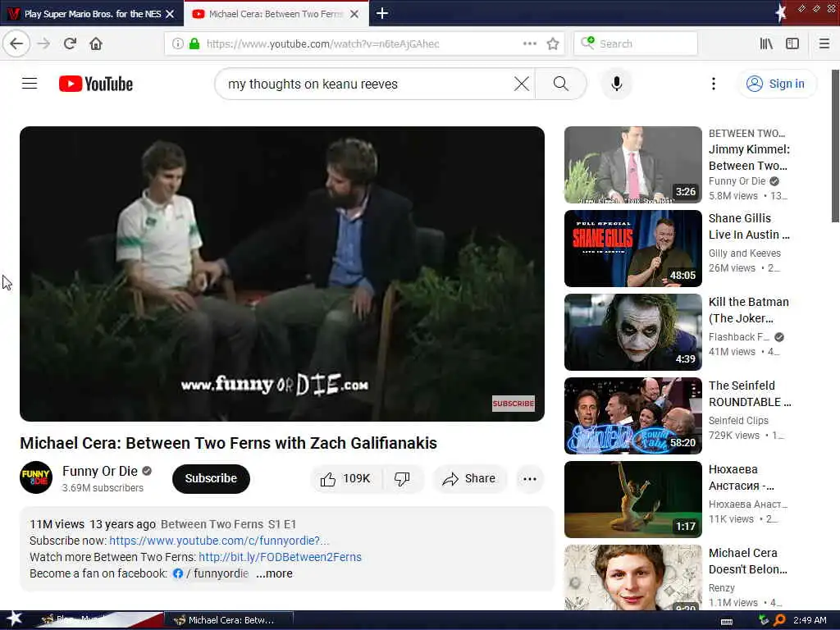The image size is (840, 630).
Task: Expand description with ...more
Action: pyautogui.click(x=274, y=573)
